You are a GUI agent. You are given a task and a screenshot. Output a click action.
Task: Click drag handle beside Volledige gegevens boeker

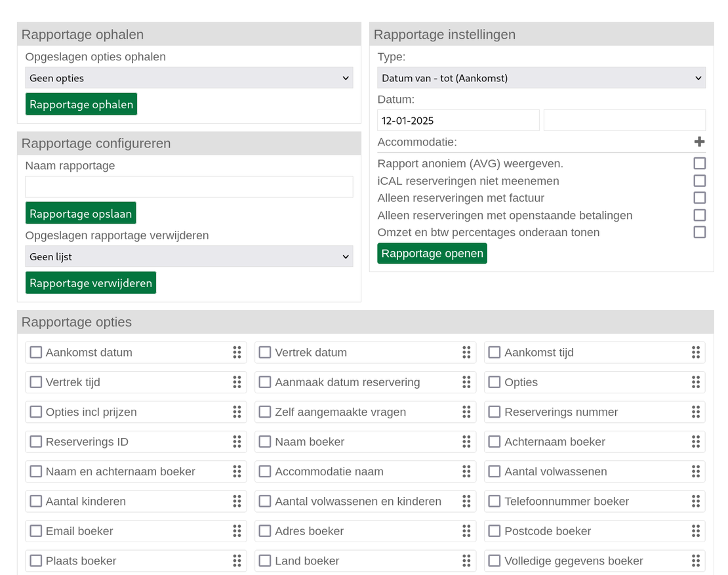point(695,561)
